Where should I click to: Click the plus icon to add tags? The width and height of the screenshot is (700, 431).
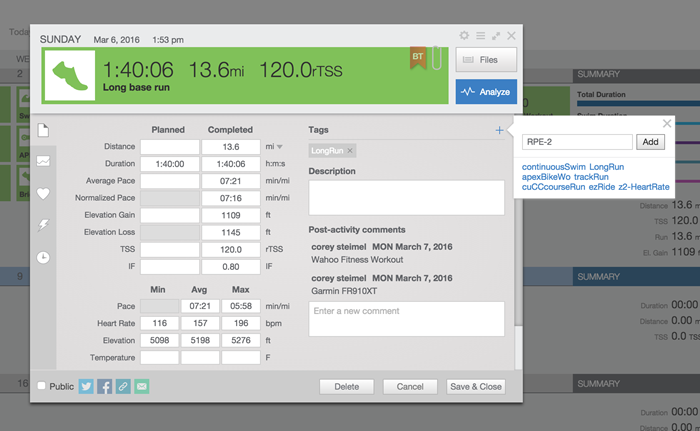click(499, 130)
